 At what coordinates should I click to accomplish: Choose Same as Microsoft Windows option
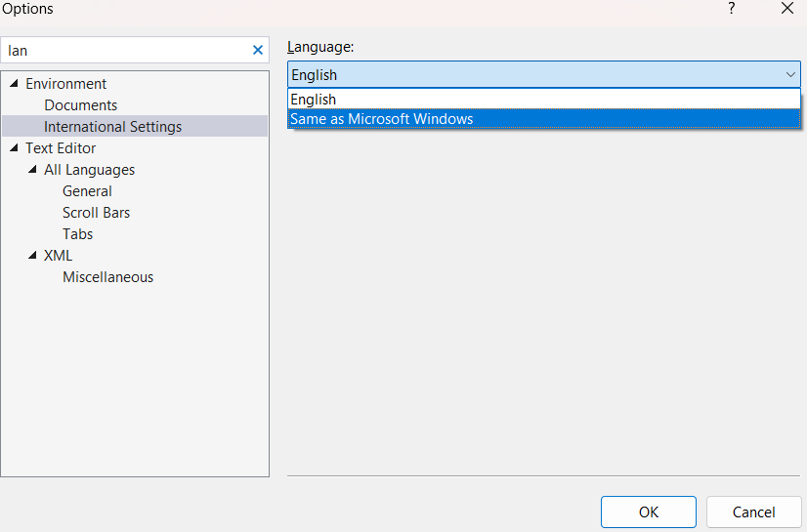click(x=382, y=119)
